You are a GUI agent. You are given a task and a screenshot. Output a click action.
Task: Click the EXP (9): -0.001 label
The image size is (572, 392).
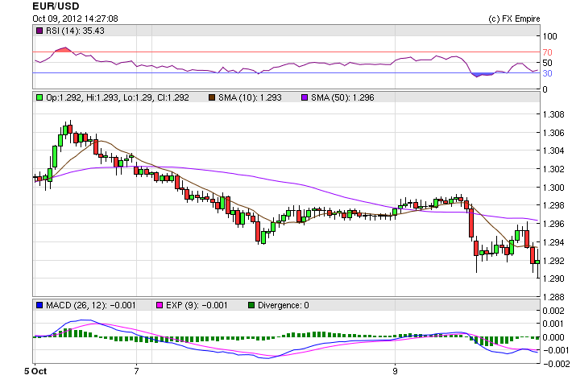[x=197, y=305]
